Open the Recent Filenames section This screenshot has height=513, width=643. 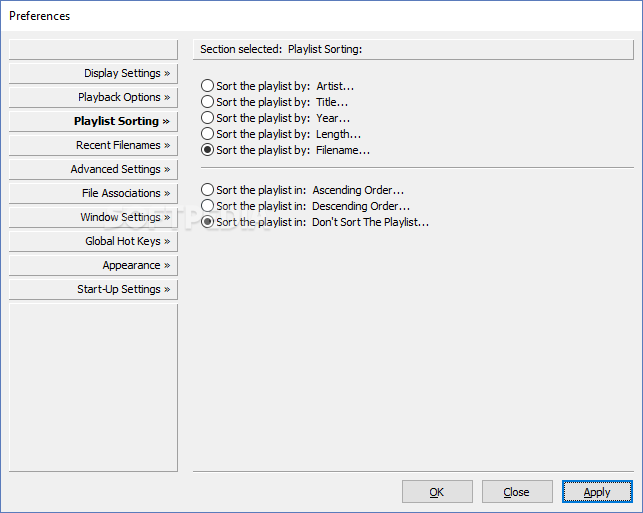[x=93, y=146]
